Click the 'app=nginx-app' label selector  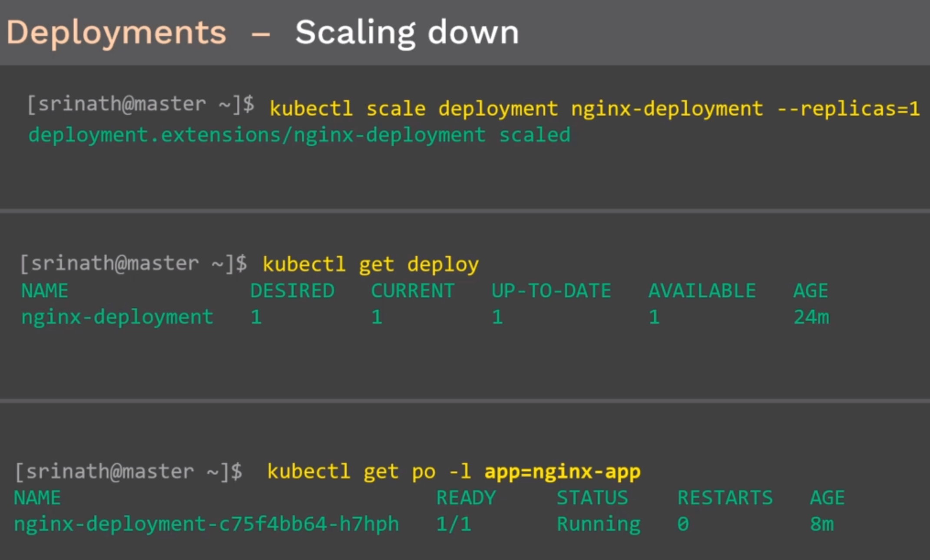point(563,472)
